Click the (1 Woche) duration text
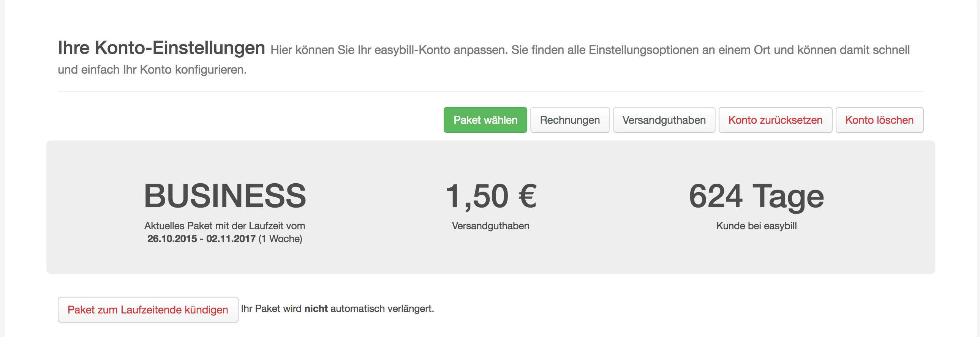 point(280,239)
